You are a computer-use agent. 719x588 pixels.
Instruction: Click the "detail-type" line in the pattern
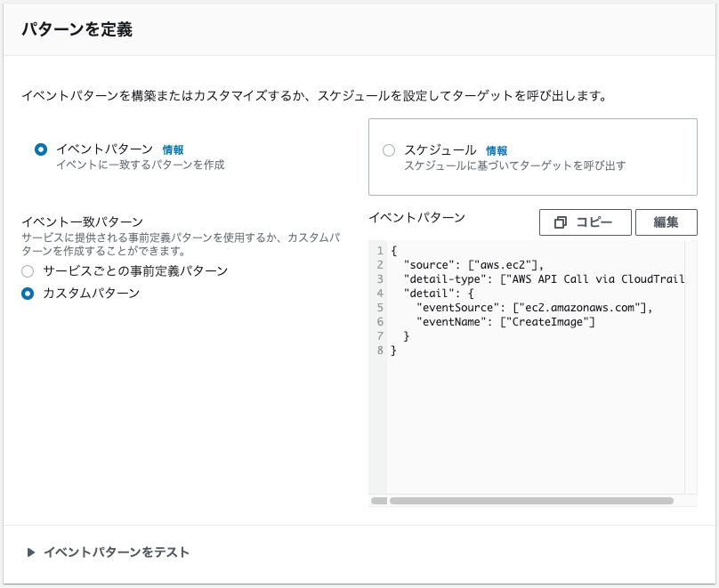pos(544,279)
